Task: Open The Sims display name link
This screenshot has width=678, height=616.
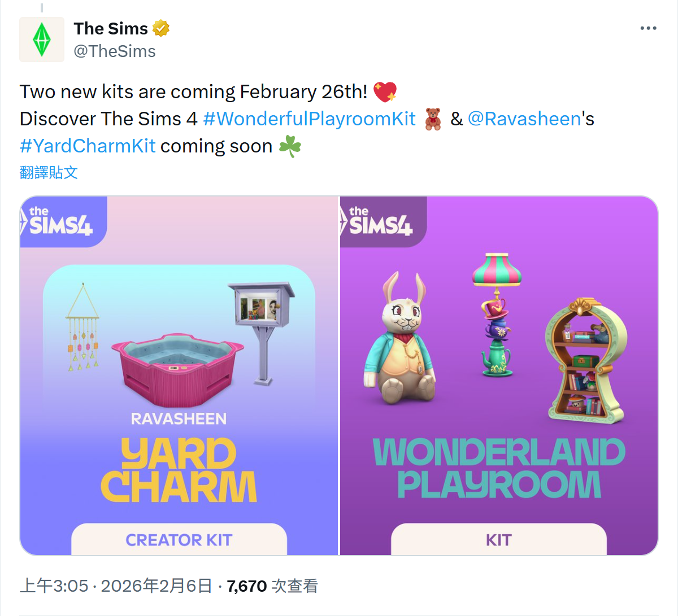Action: [x=111, y=28]
